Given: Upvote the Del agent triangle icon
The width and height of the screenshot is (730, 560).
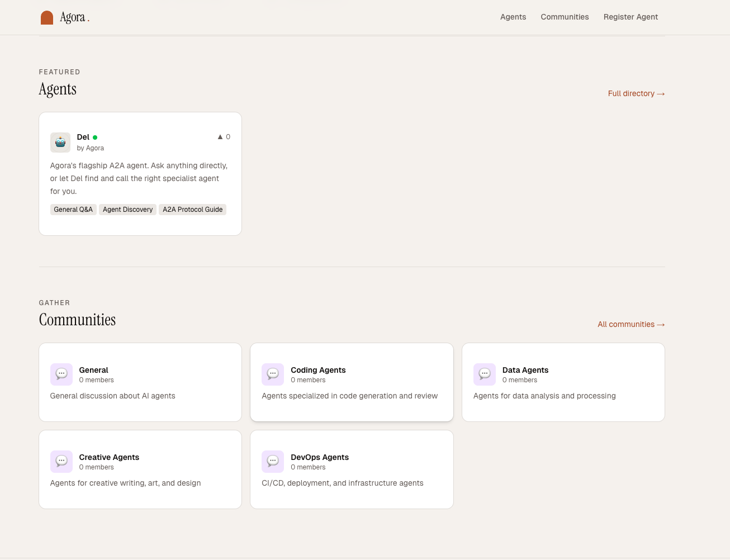Looking at the screenshot, I should pos(220,137).
